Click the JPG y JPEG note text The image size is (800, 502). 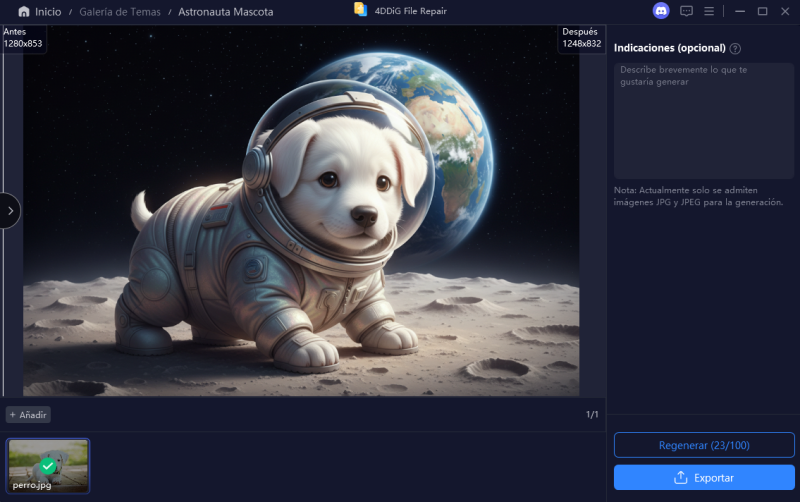698,196
